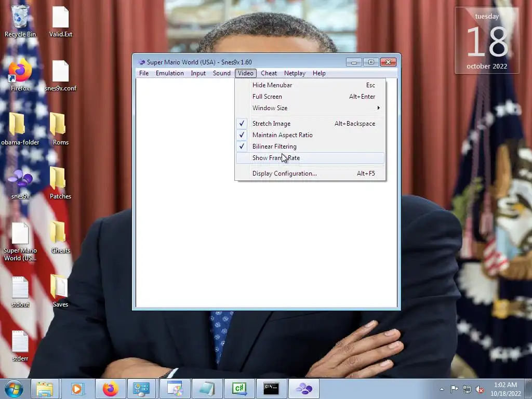
Task: Select the Super Mario World file icon
Action: (20, 241)
